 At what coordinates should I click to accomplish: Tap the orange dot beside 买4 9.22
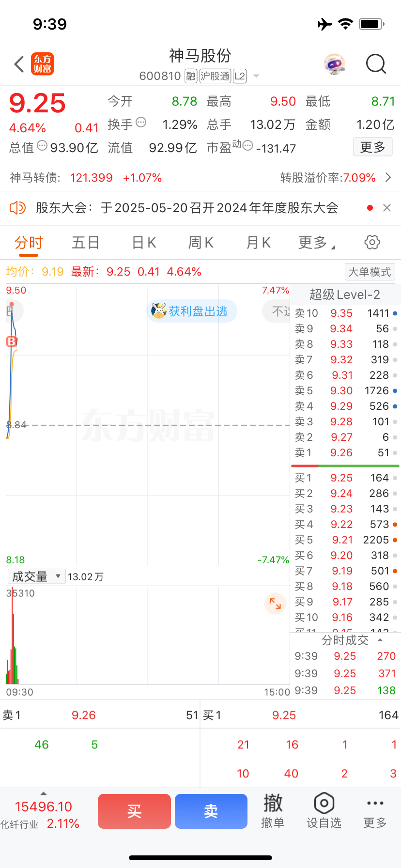point(395,525)
